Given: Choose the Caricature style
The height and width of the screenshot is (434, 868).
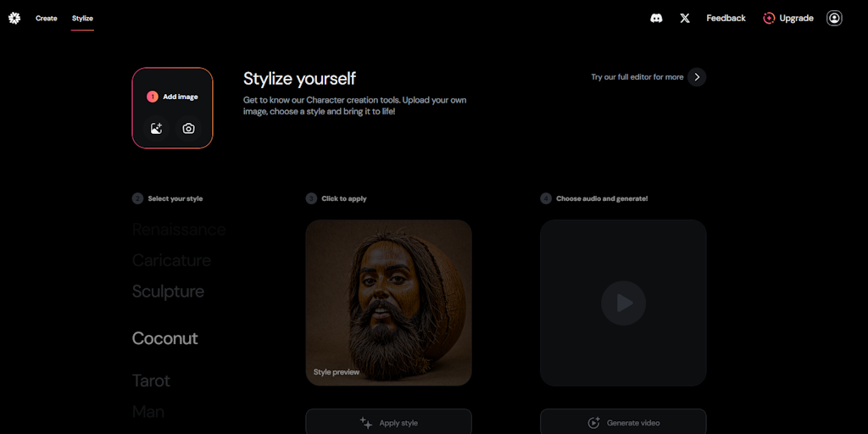Looking at the screenshot, I should coord(171,260).
